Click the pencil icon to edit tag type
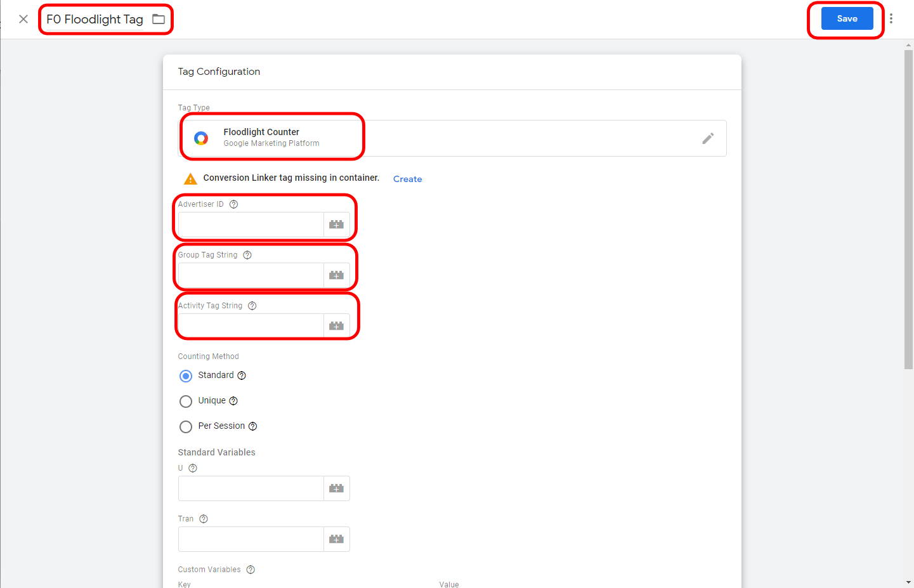 (x=708, y=138)
